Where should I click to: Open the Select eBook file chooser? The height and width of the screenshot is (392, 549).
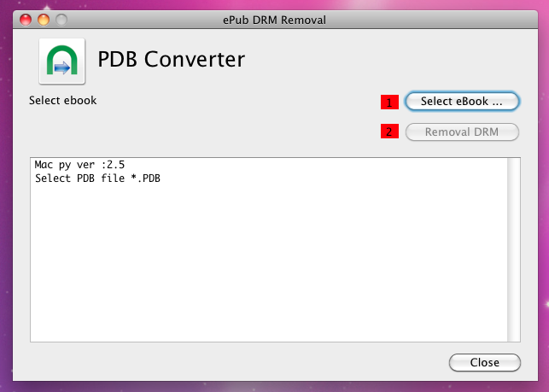click(x=462, y=102)
